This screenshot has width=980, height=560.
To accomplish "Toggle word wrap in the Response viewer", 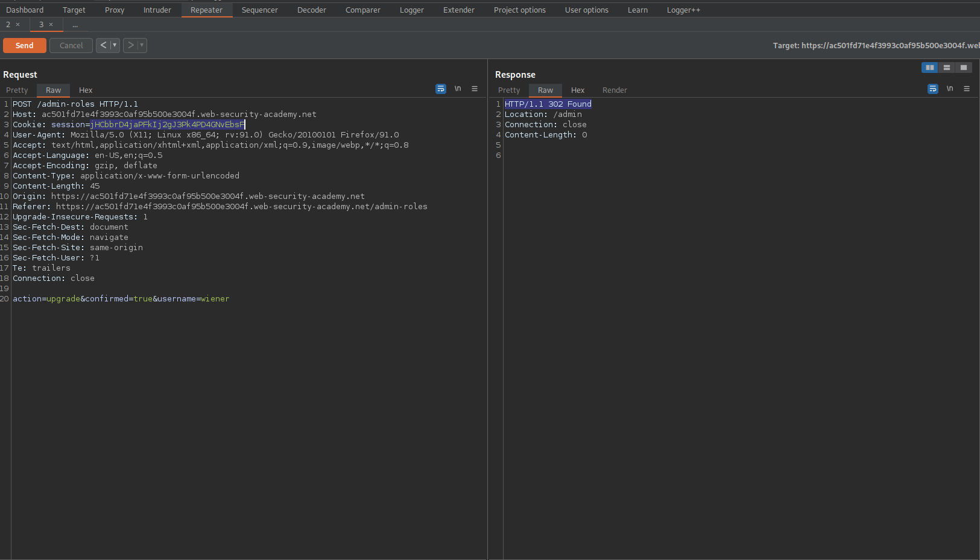I will pyautogui.click(x=933, y=89).
